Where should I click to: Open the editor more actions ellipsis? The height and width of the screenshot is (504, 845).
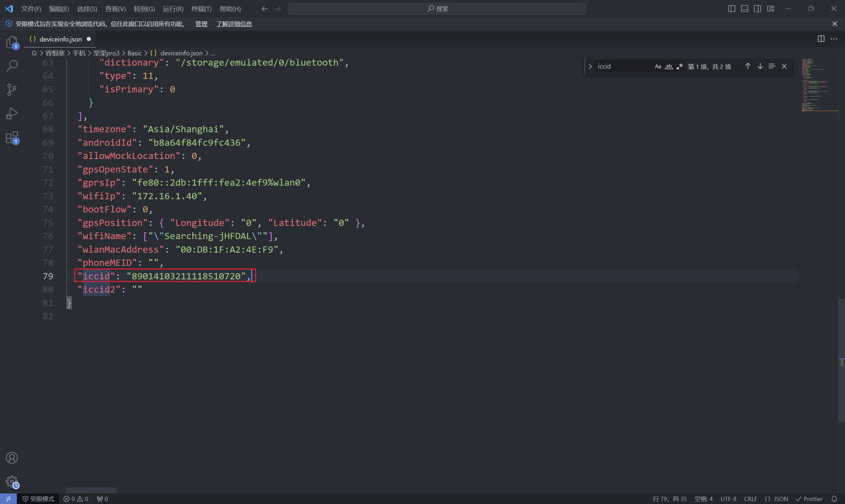[834, 39]
